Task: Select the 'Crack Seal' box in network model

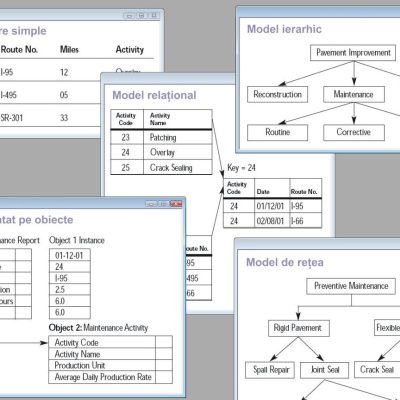Action: coord(377,370)
